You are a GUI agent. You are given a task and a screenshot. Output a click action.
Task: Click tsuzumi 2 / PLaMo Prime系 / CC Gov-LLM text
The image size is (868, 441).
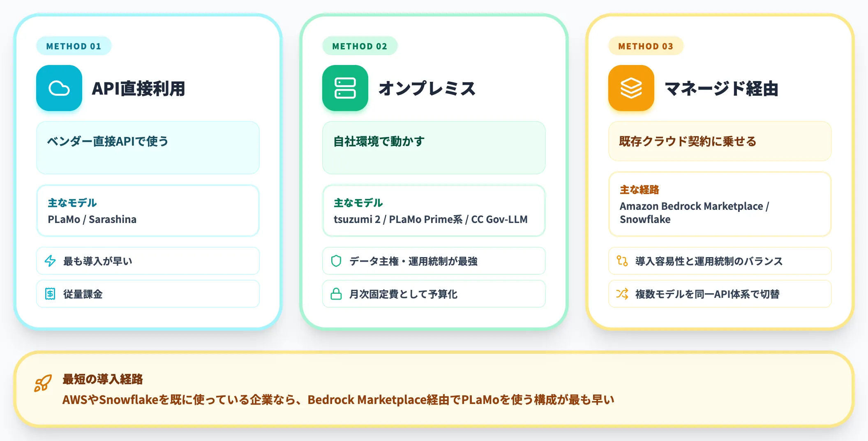point(431,219)
